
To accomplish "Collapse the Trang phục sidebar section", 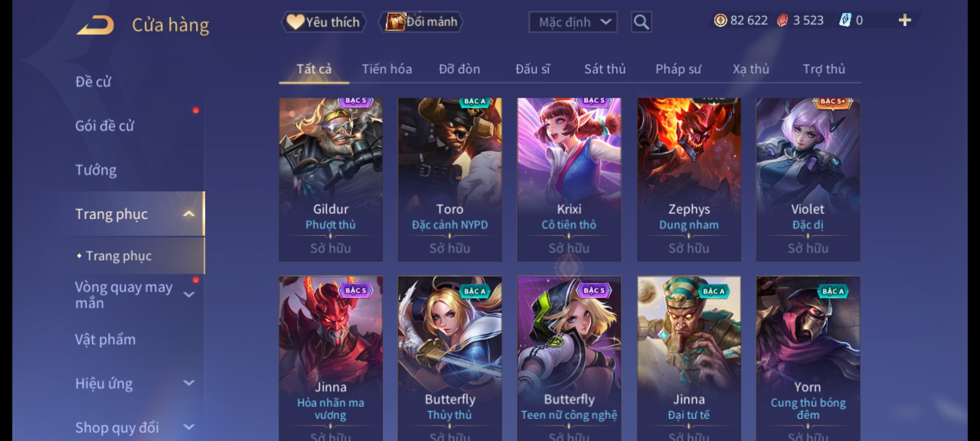I will tap(189, 214).
